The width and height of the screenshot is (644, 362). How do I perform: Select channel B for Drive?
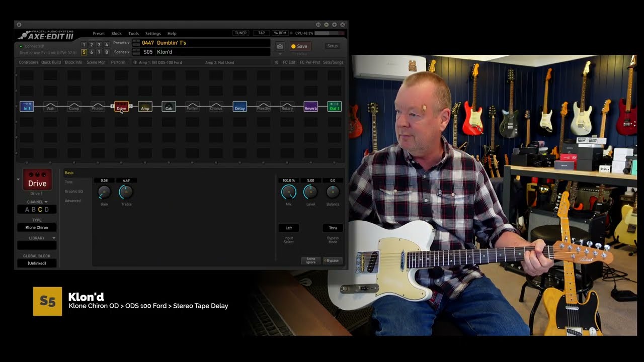pyautogui.click(x=34, y=210)
